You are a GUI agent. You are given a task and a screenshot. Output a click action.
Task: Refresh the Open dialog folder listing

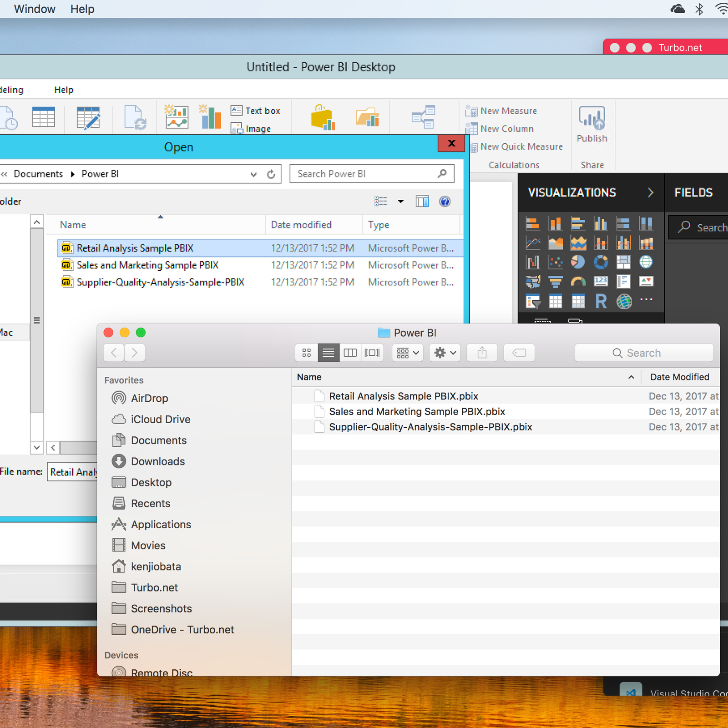pos(271,174)
